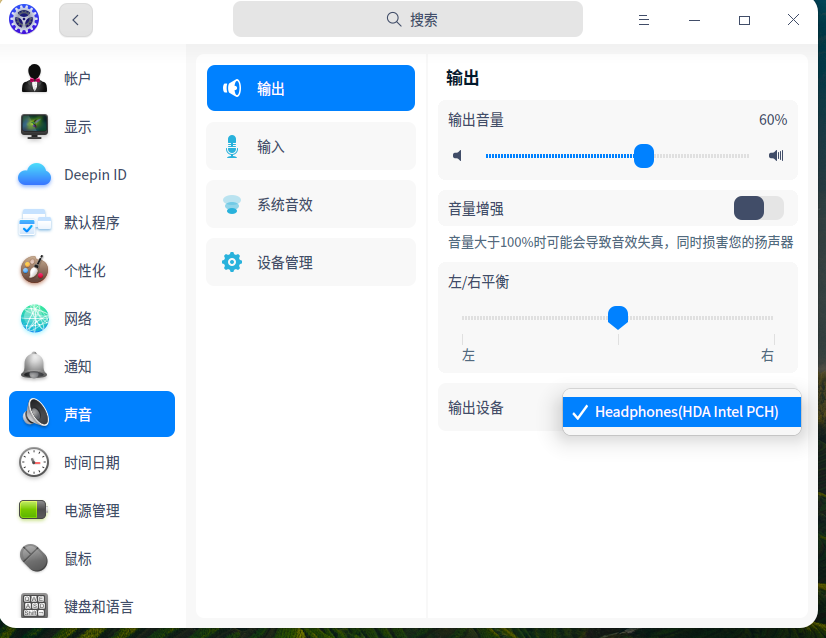Go back using the back arrow button
This screenshot has width=826, height=638.
[x=76, y=19]
